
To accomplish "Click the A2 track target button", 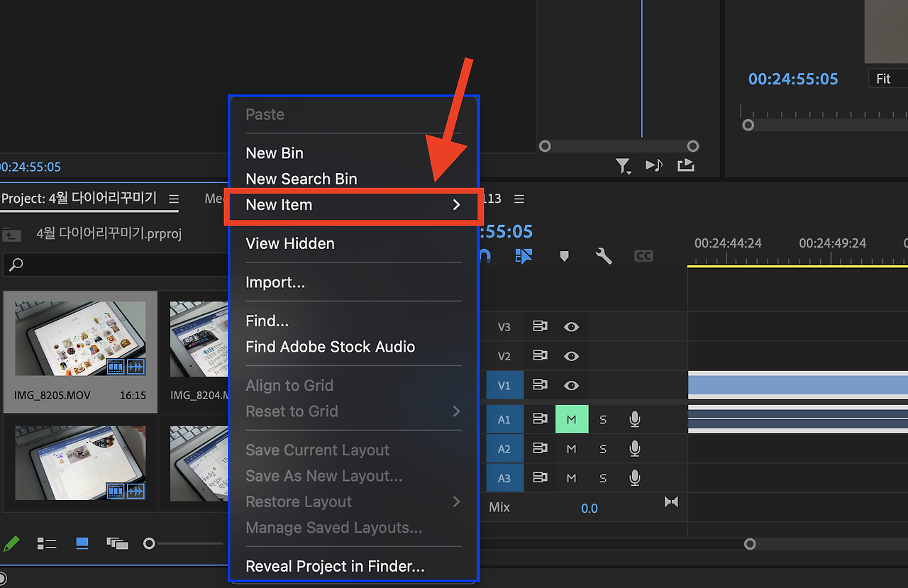I will click(504, 449).
